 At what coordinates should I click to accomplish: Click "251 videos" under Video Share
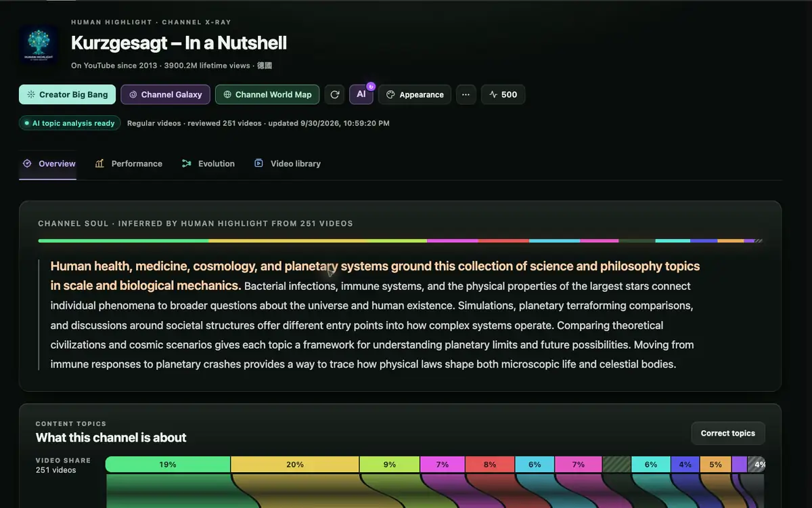pos(55,470)
